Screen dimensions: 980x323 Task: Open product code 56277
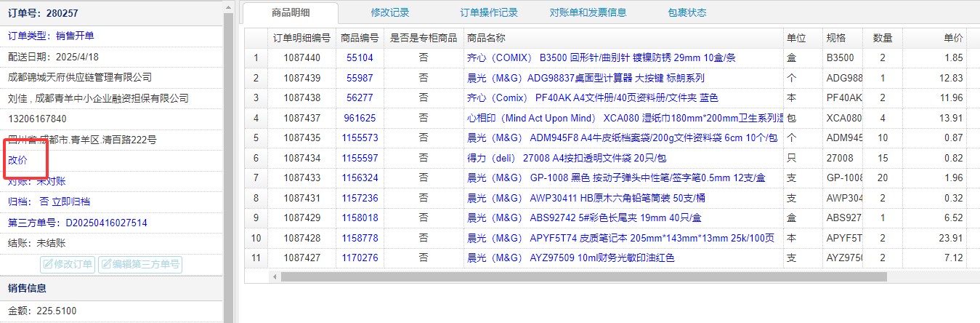click(x=360, y=97)
